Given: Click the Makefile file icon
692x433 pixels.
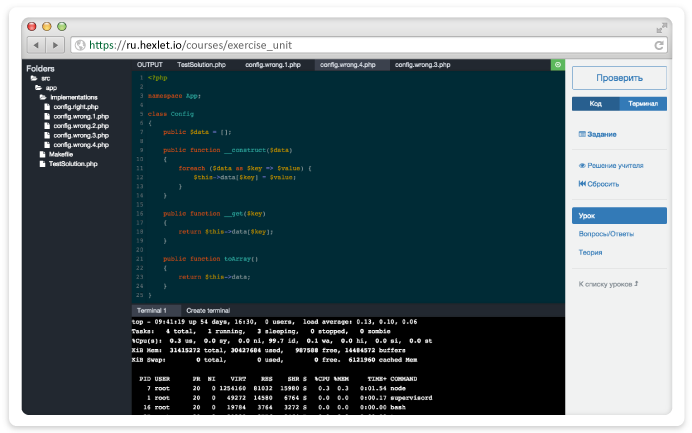Looking at the screenshot, I should point(41,154).
